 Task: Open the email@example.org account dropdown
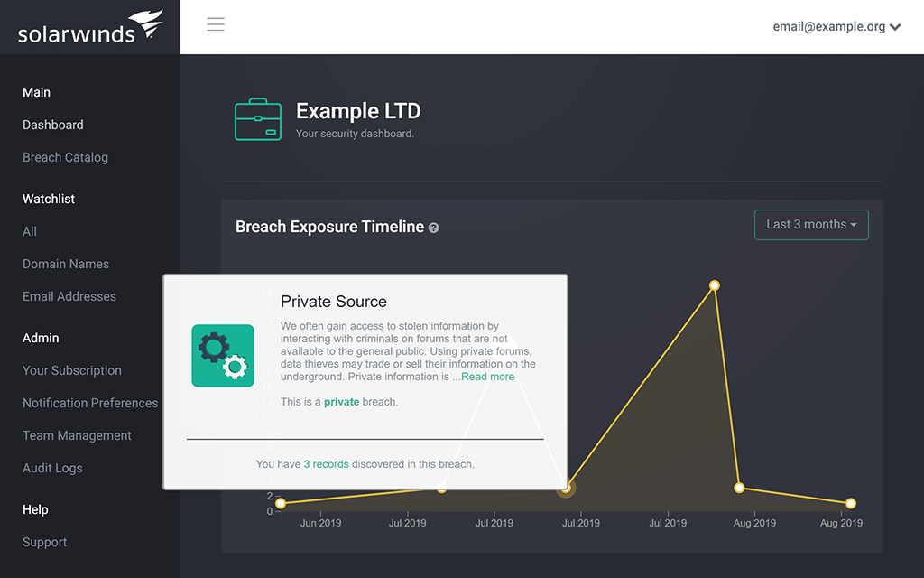836,26
